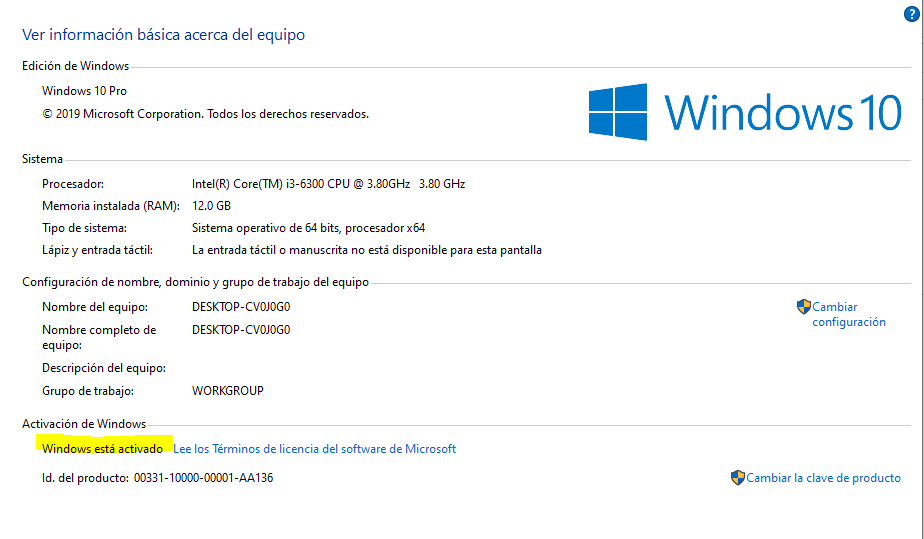This screenshot has width=924, height=539.
Task: Open the Cambiar configuración link
Action: (849, 314)
